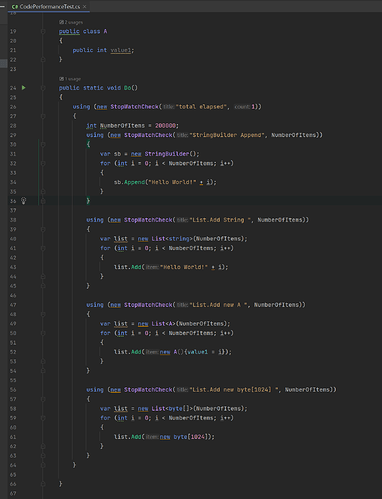The image size is (382, 499).
Task: Fold the for loop on line 32
Action: [43, 163]
